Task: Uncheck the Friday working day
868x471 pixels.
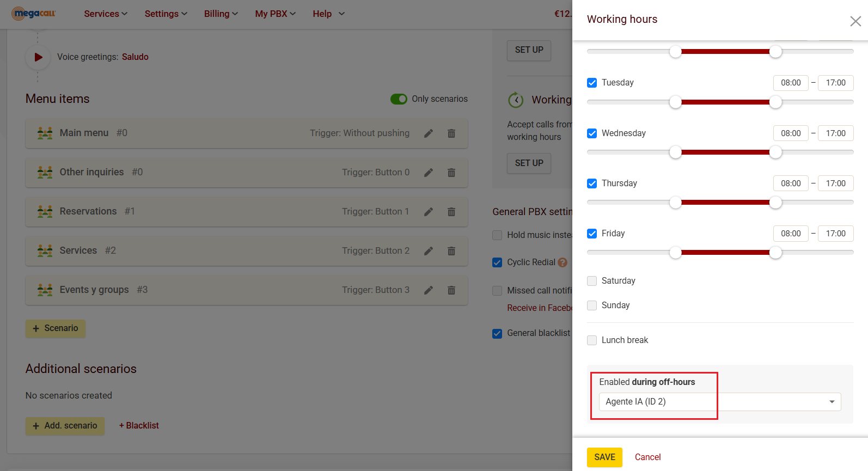Action: point(592,234)
